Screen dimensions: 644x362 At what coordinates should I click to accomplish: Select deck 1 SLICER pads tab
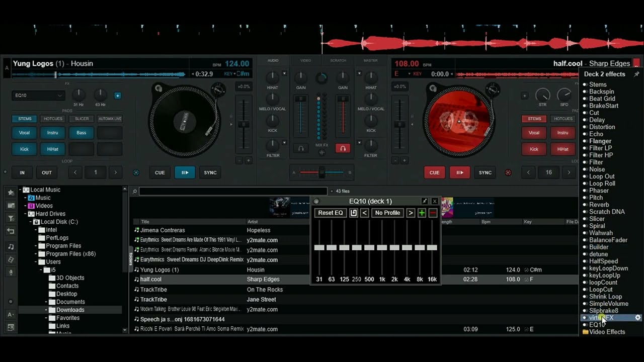pos(82,119)
